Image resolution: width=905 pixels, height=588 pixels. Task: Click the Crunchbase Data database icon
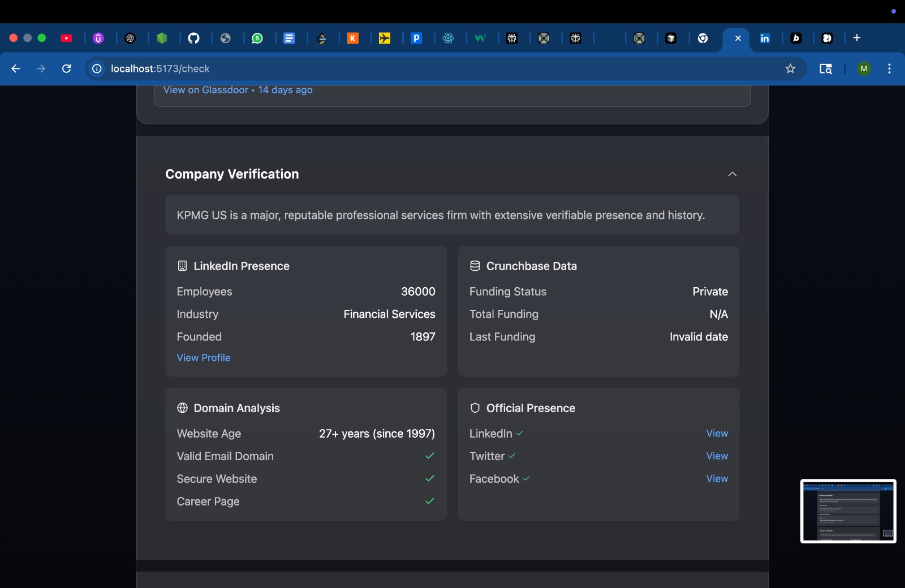(475, 266)
